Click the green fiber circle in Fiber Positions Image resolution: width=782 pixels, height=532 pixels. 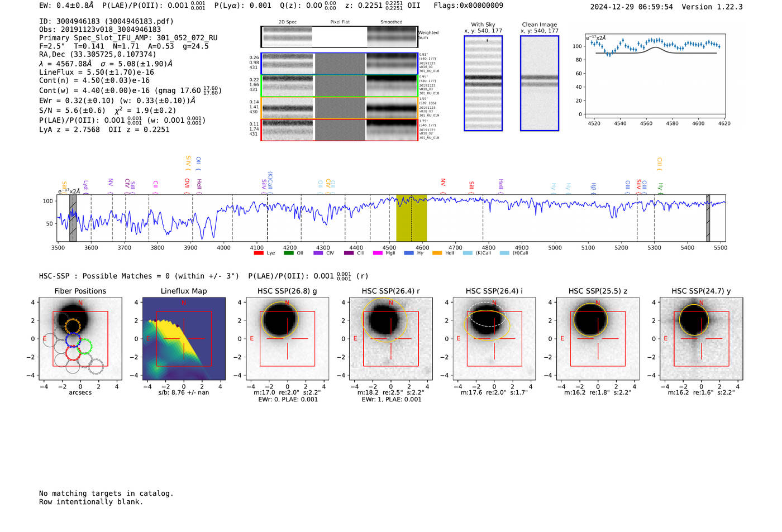[84, 347]
